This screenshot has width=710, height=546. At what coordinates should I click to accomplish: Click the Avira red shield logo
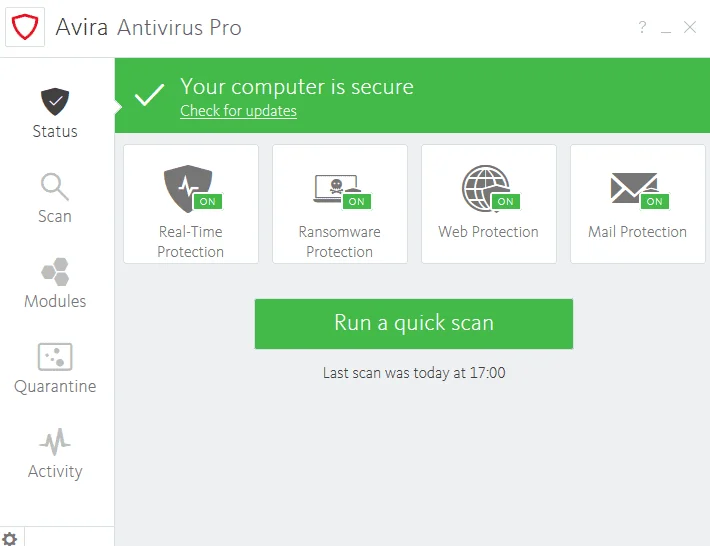pos(25,27)
